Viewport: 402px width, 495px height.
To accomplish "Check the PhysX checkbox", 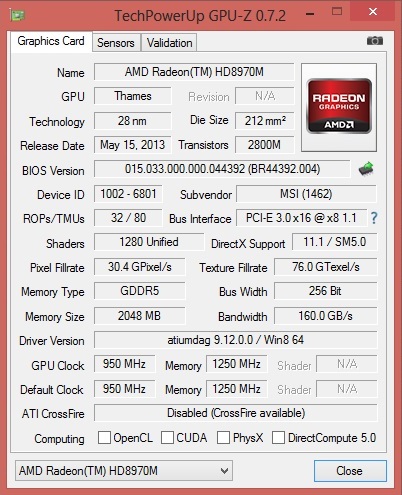I will 223,437.
